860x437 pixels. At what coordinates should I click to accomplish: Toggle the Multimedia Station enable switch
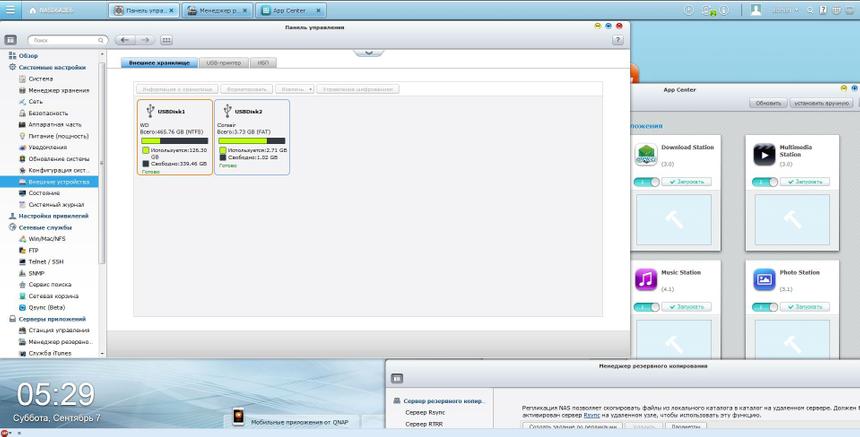pyautogui.click(x=765, y=182)
